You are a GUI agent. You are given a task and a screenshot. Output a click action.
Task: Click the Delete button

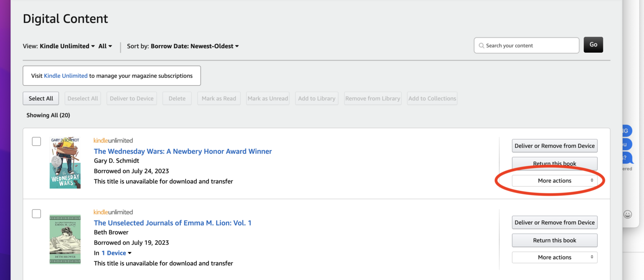(177, 98)
